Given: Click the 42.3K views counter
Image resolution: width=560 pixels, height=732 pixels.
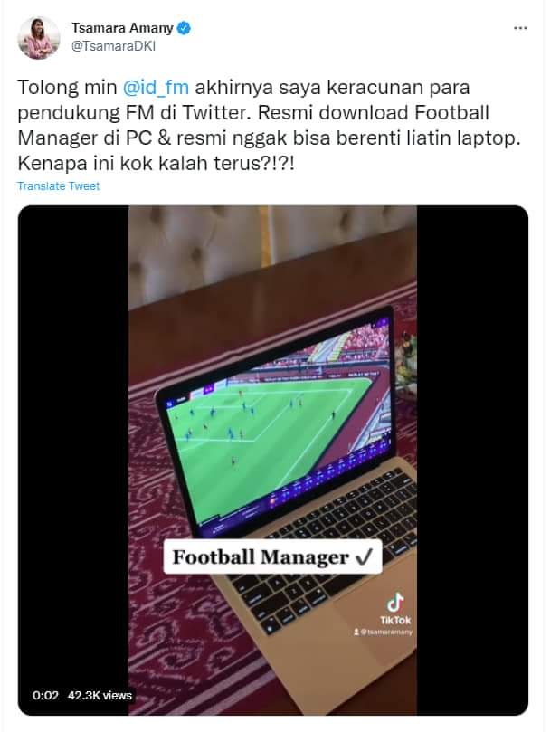Looking at the screenshot, I should [100, 696].
